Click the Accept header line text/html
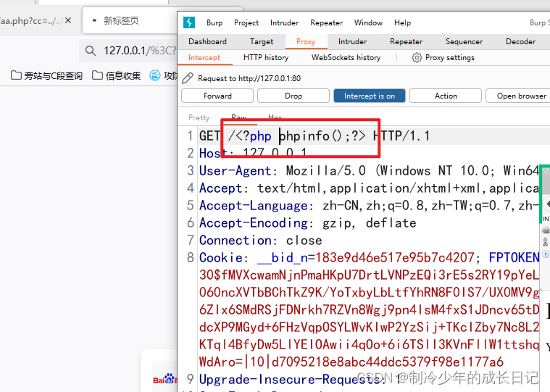 tap(369, 188)
